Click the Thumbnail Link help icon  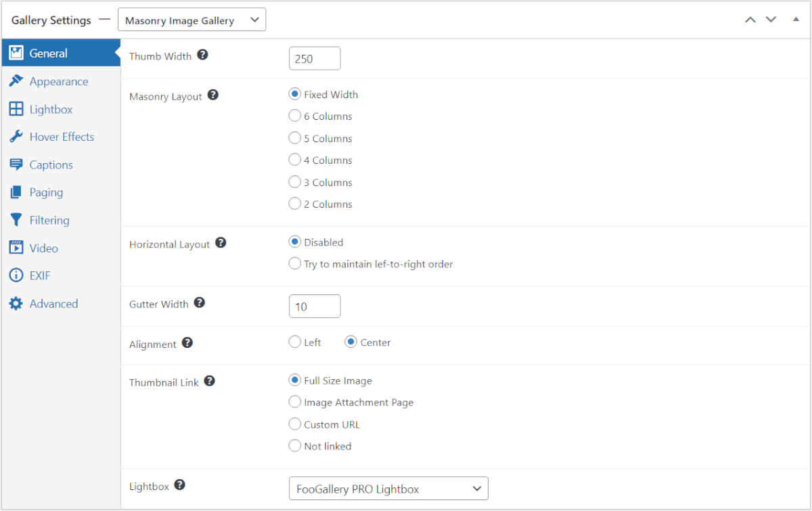tap(210, 382)
